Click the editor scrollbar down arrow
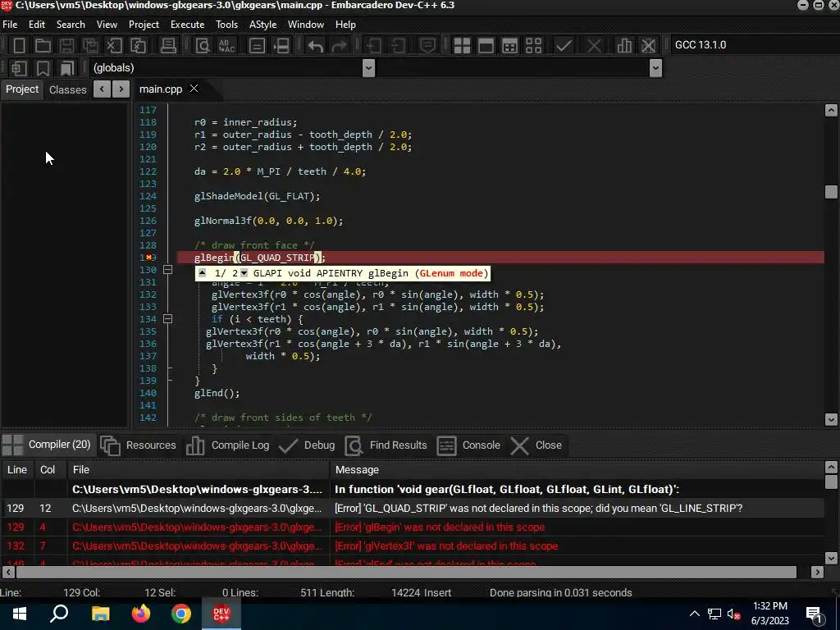 tap(831, 419)
